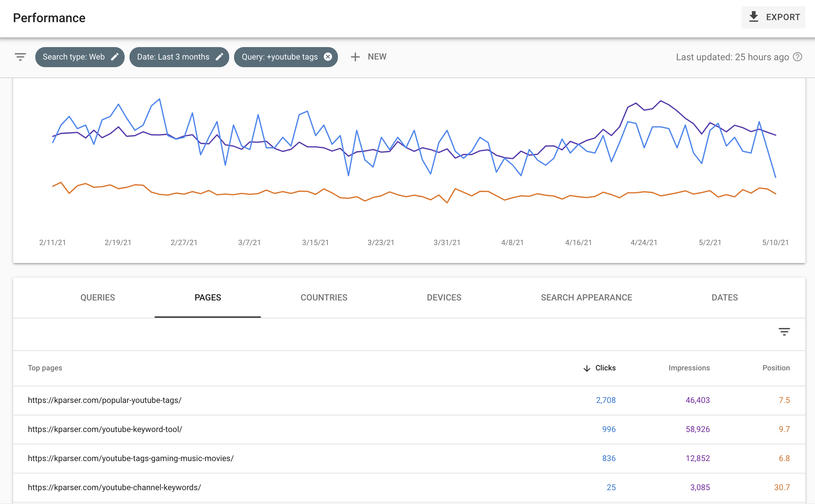Click the 836 clicks value
The image size is (815, 504).
609,458
